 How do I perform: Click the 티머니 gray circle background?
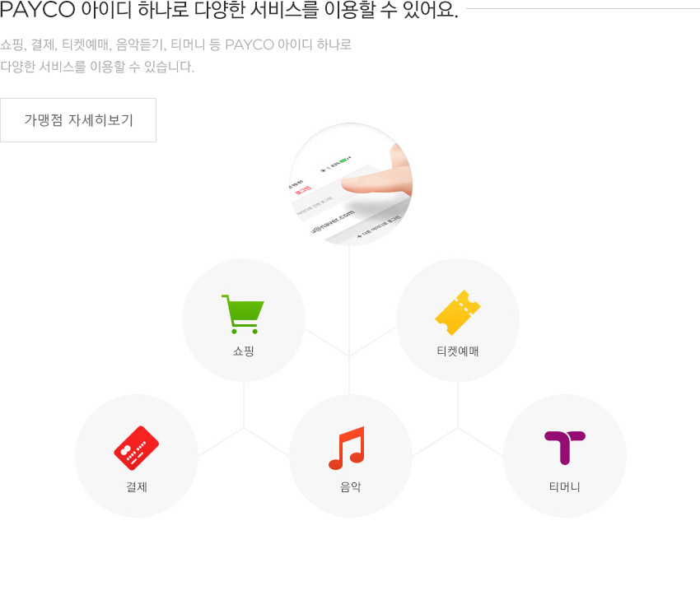point(565,456)
